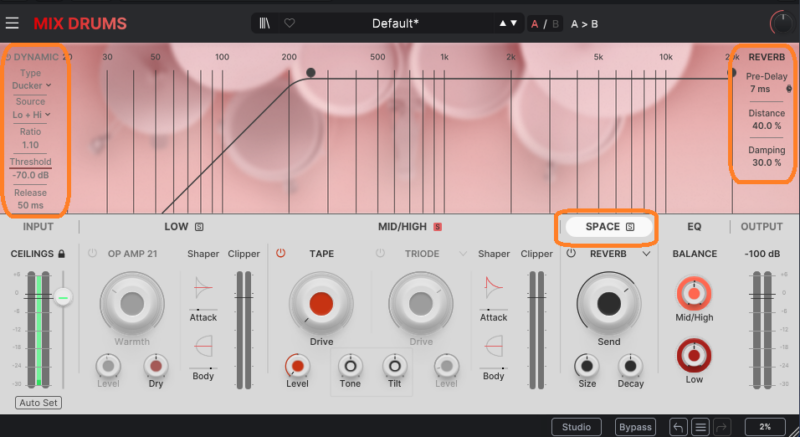Toggle the REVERB power button
This screenshot has height=437, width=800.
pyautogui.click(x=571, y=254)
